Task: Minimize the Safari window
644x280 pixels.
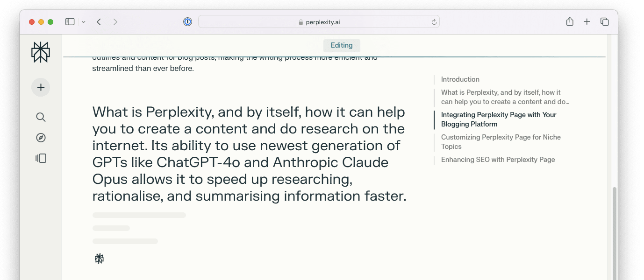Action: coord(41,22)
